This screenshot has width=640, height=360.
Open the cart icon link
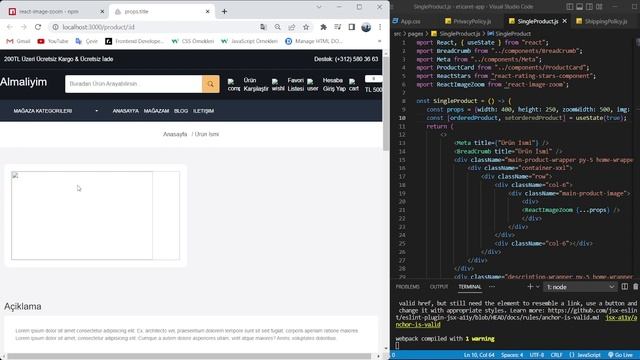(x=353, y=85)
